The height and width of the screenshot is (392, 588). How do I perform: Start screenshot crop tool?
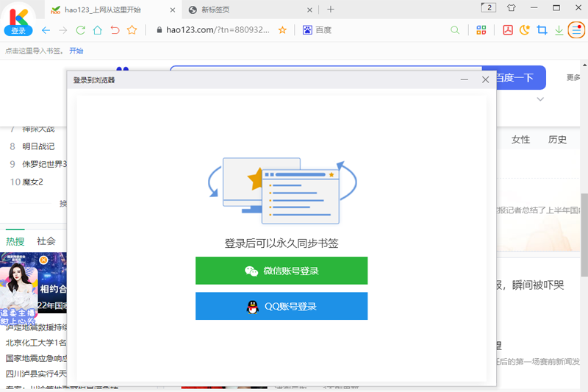(542, 30)
